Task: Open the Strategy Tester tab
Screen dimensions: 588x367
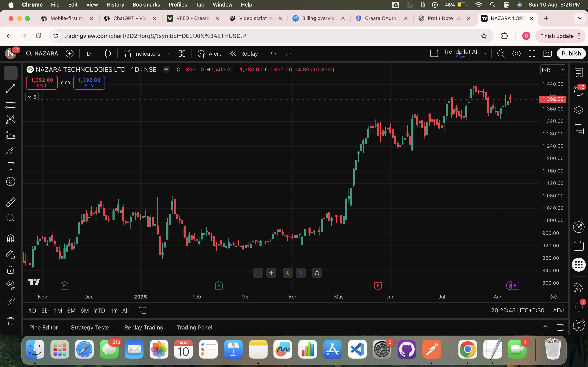Action: coord(91,327)
